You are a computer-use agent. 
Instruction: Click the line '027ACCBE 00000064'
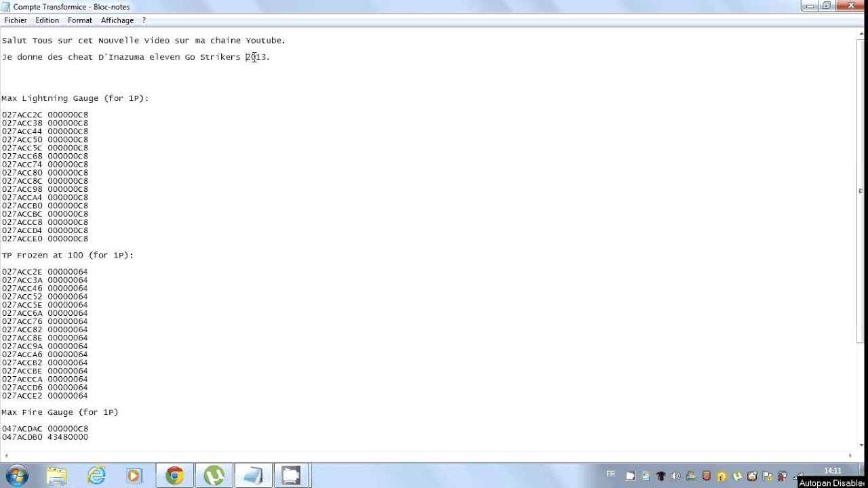coord(45,371)
